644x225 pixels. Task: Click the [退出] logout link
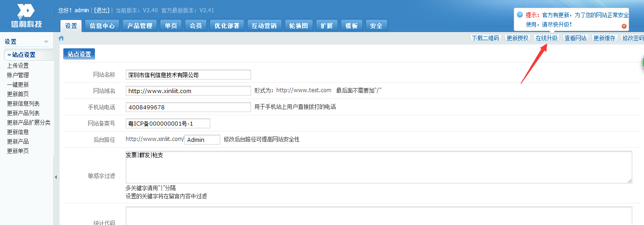(102, 10)
